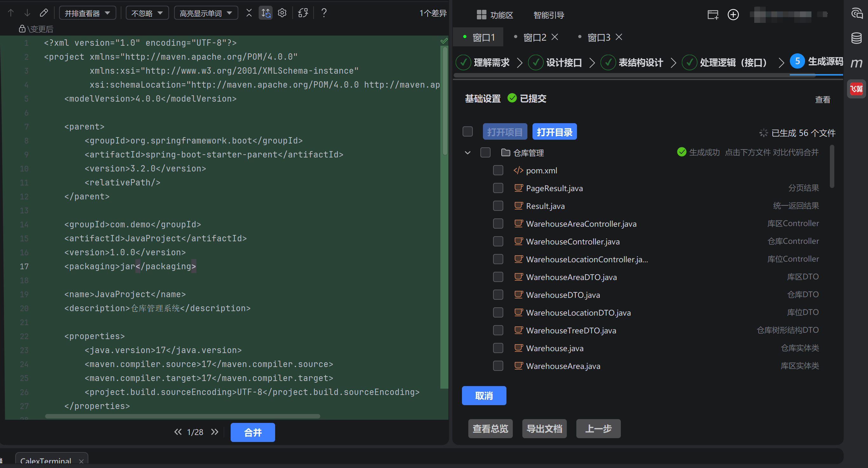Open the red 飞算 sidebar icon
This screenshot has height=468, width=868.
coord(856,89)
